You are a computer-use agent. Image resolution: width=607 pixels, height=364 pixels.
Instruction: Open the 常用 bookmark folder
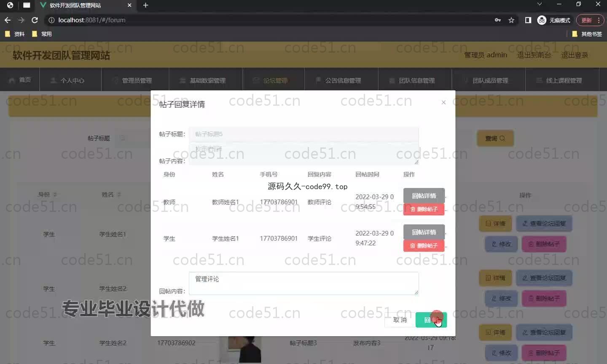click(x=42, y=34)
